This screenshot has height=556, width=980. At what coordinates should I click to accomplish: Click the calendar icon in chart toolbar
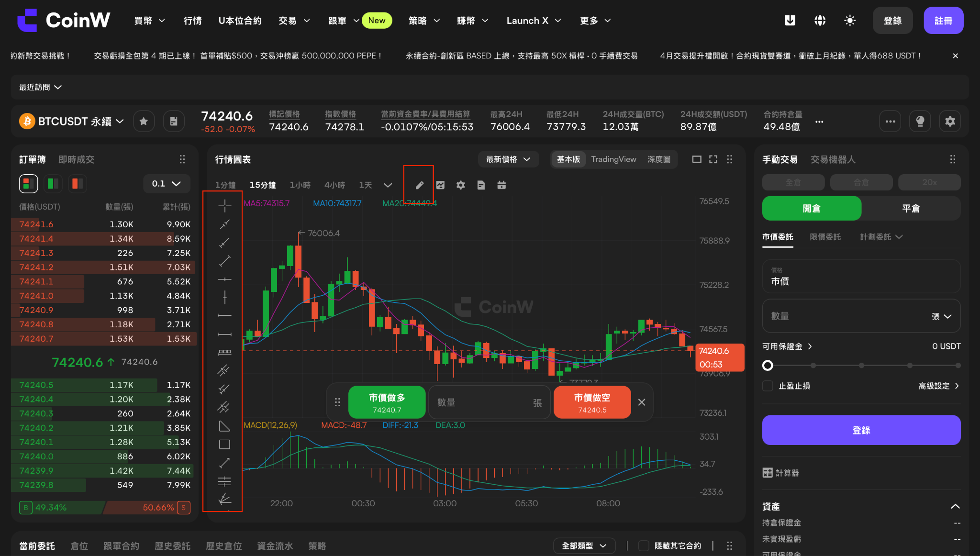coord(501,185)
